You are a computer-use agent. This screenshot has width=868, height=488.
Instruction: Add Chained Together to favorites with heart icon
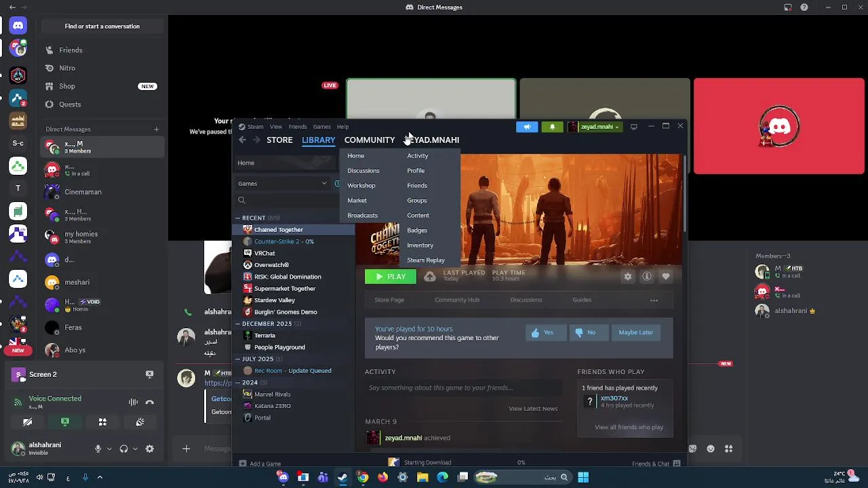(666, 277)
